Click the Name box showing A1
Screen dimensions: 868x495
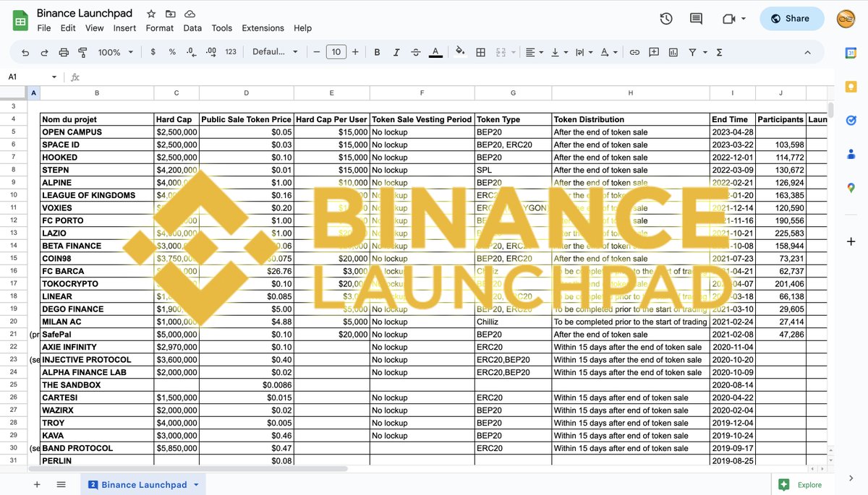[33, 77]
